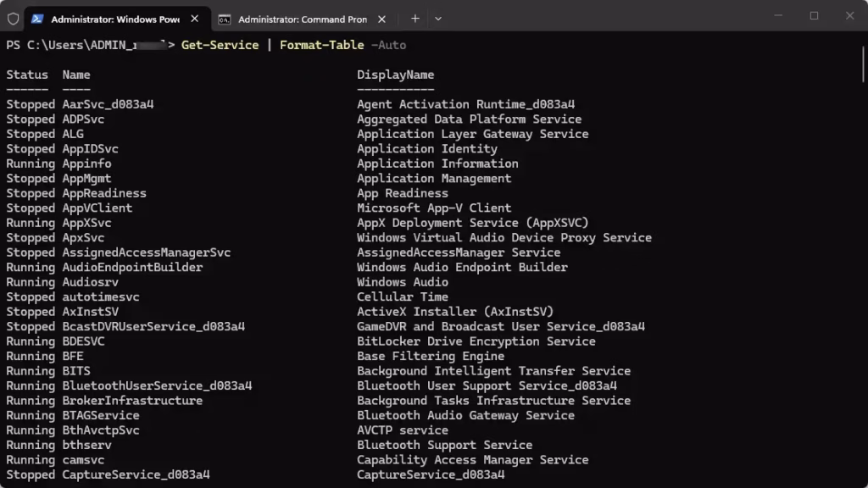This screenshot has height=488, width=868.
Task: Click the shield icon in the title bar
Action: tap(14, 19)
